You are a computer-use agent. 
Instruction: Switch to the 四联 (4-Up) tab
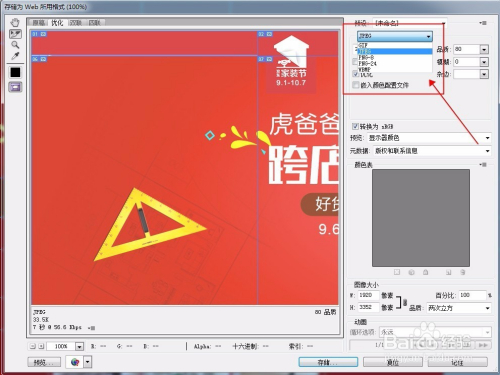95,23
